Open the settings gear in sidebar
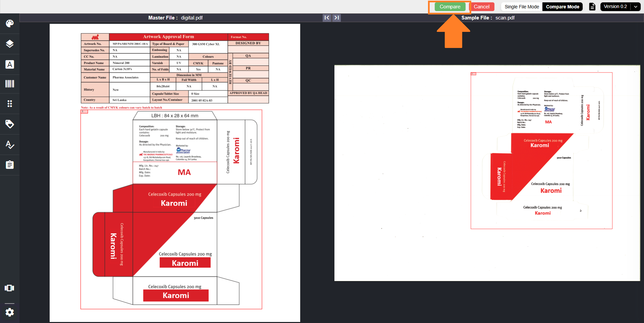This screenshot has height=323, width=644. (10, 312)
